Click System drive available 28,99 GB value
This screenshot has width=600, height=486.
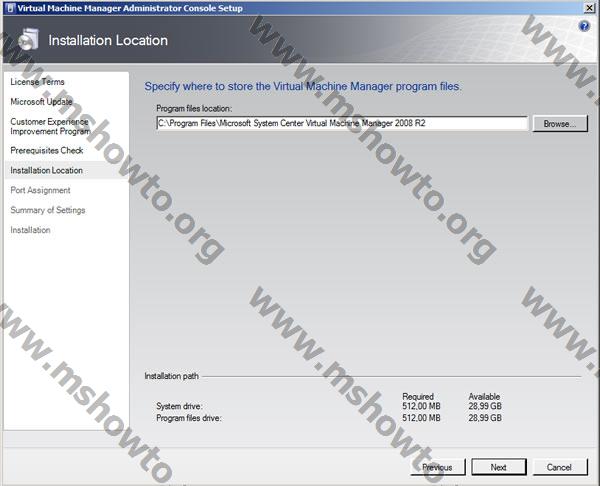[485, 406]
